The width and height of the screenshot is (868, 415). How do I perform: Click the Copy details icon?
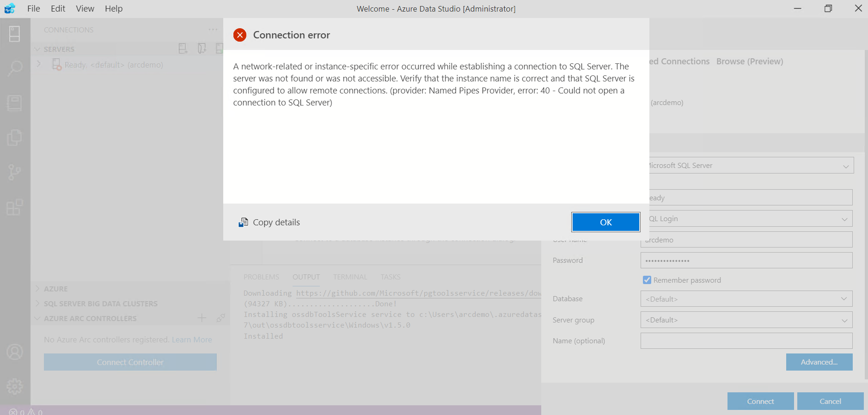click(243, 223)
